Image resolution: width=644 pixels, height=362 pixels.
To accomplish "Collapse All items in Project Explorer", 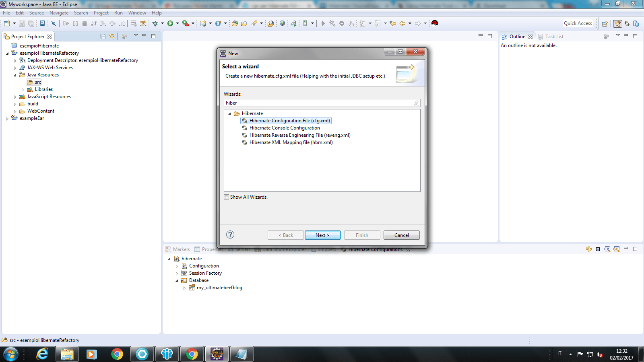I will 103,36.
